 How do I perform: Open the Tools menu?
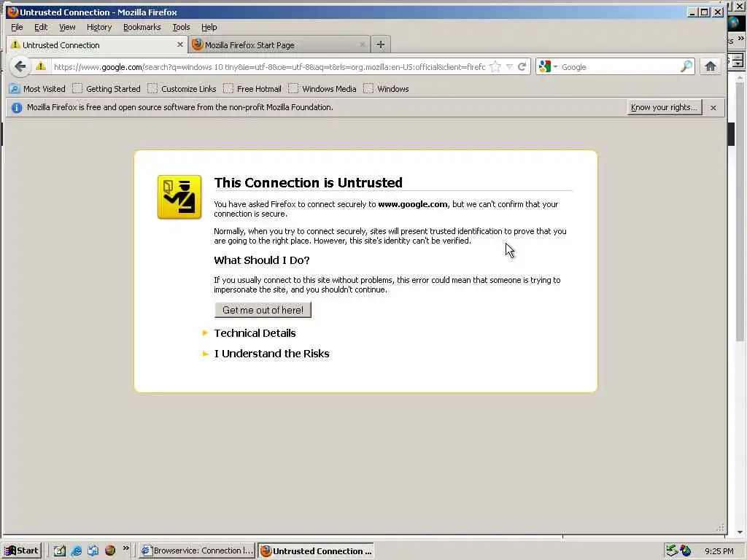pyautogui.click(x=181, y=27)
